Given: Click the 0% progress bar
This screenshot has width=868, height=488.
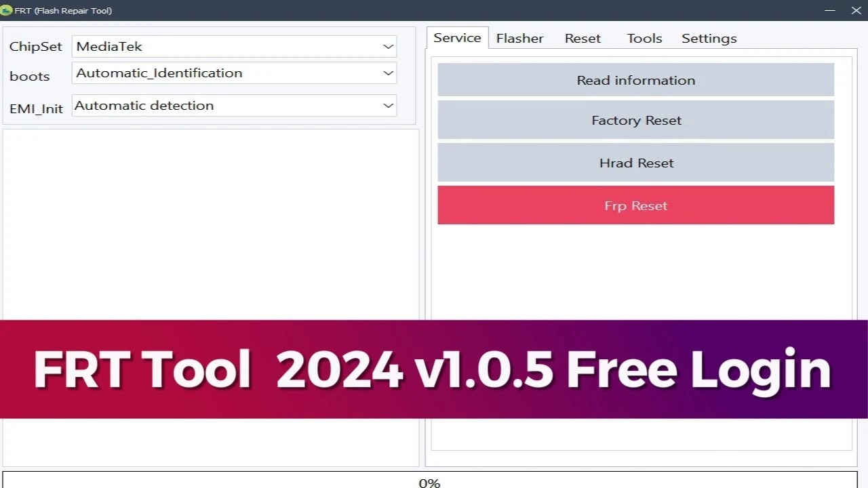Looking at the screenshot, I should click(x=429, y=480).
